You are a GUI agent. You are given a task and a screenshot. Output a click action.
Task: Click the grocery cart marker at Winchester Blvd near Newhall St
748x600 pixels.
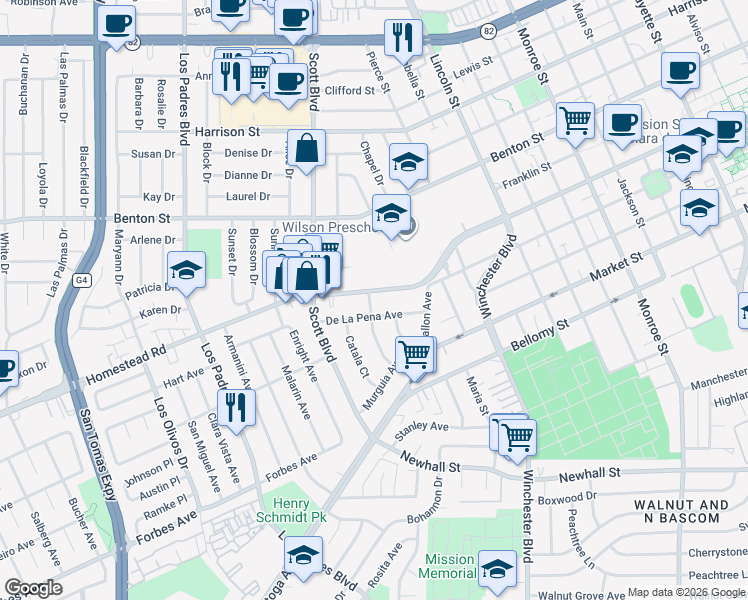[x=517, y=440]
